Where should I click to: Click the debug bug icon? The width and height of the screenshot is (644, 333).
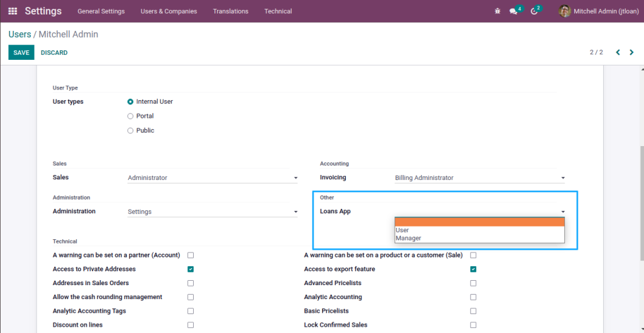tap(498, 11)
